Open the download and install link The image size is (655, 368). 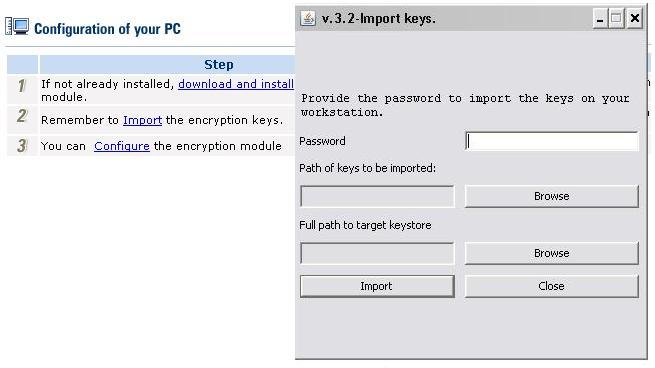click(x=236, y=84)
